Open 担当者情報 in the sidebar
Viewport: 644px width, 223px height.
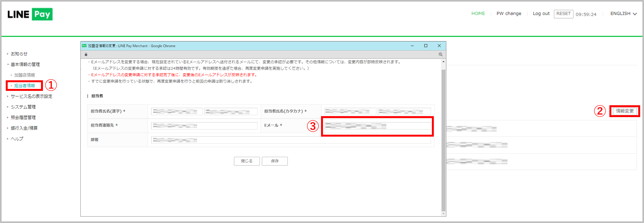pyautogui.click(x=25, y=85)
